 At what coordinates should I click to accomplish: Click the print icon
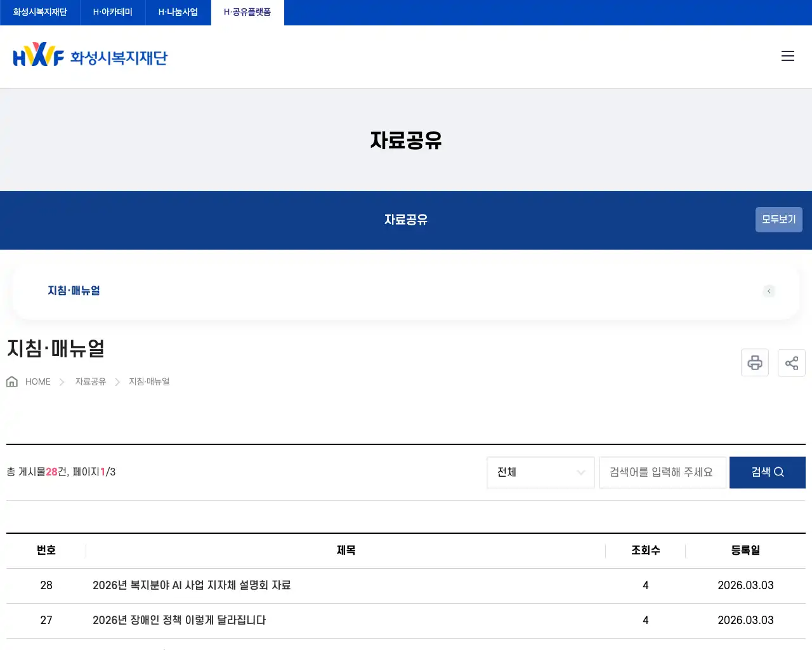754,362
